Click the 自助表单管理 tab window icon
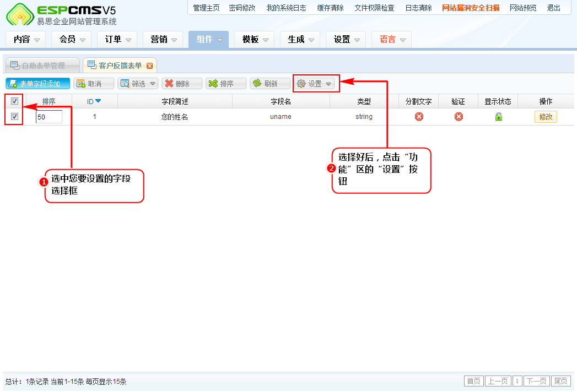 tap(15, 65)
